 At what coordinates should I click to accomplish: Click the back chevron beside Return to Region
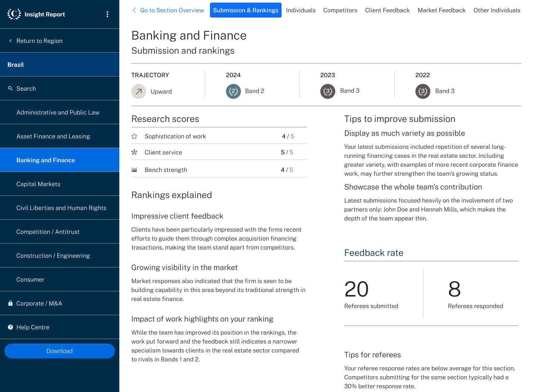[10, 41]
